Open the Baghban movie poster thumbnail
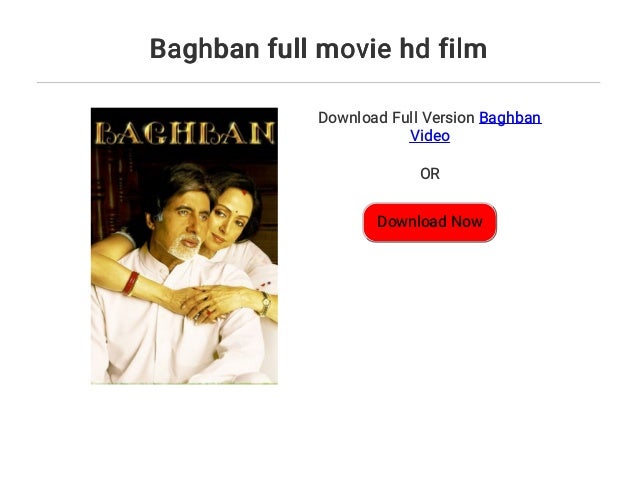Viewport: 638px width, 479px height. coord(184,246)
